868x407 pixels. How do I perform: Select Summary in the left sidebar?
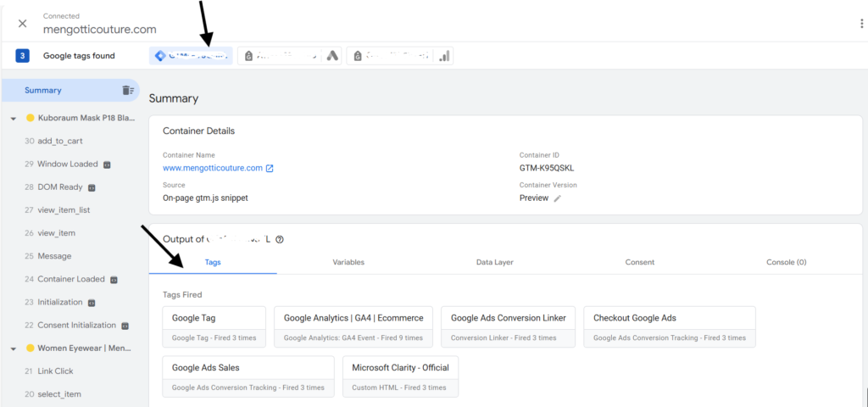coord(70,90)
